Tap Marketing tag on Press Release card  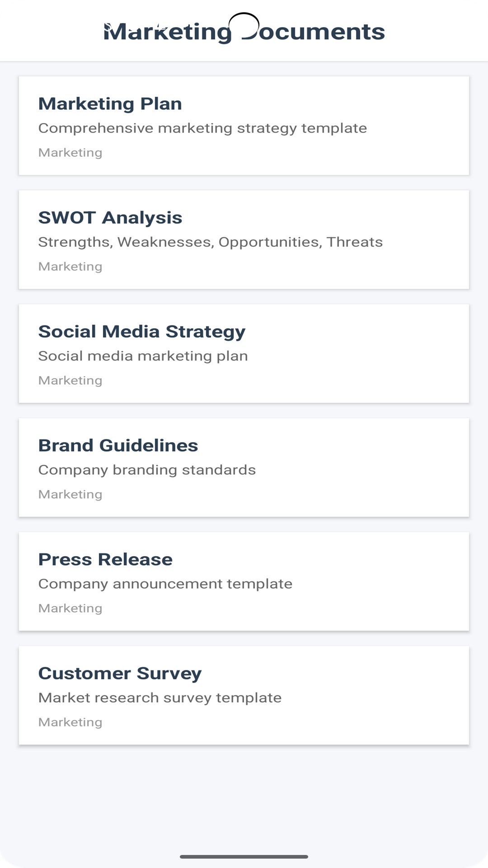tap(70, 609)
